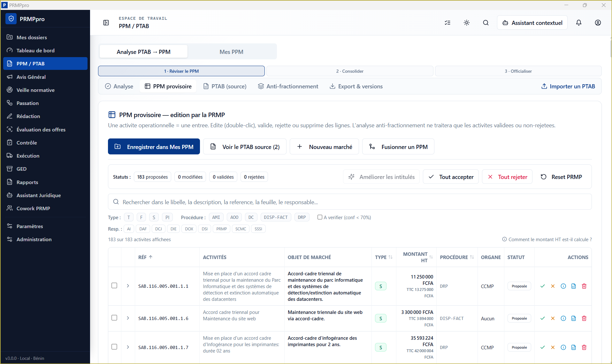This screenshot has width=612, height=364.
Task: Tick checkbox for row SAB.116.005.001.1.7
Action: tap(114, 347)
